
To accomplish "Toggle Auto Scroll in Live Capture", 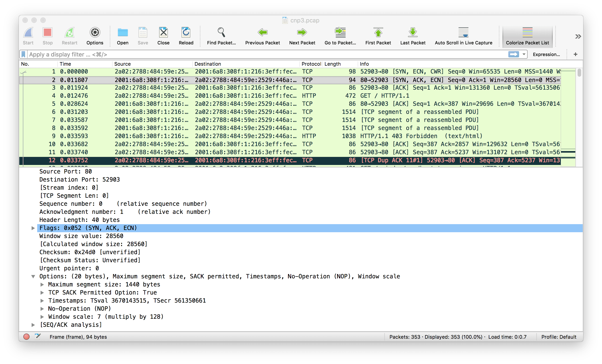I will click(x=463, y=32).
